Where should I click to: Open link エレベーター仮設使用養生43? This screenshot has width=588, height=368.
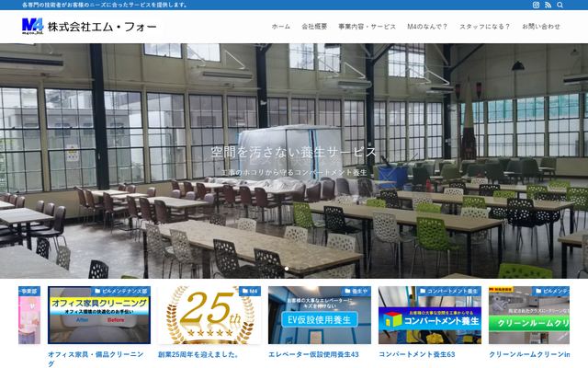(313, 354)
